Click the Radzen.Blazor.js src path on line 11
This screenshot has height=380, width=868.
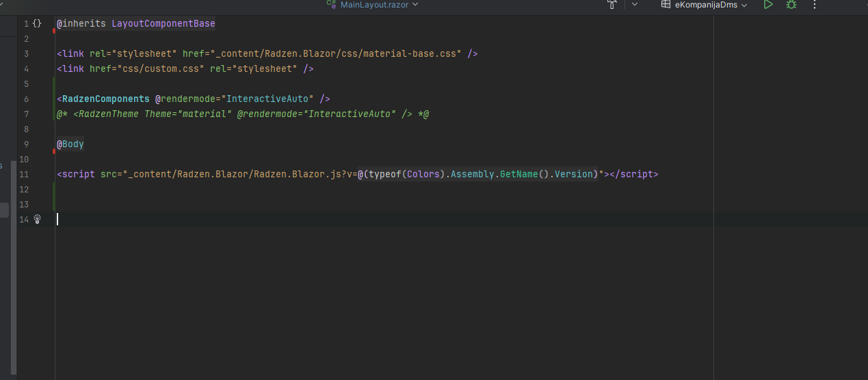point(237,174)
